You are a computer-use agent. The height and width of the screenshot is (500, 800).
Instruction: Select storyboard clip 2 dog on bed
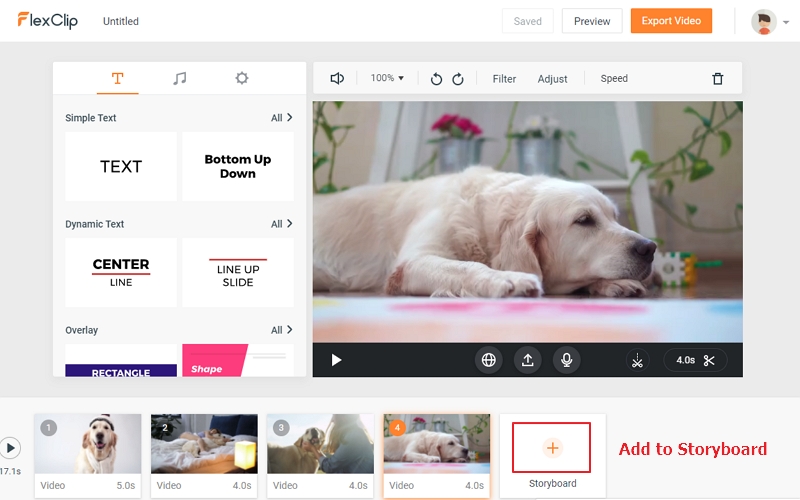pyautogui.click(x=204, y=456)
